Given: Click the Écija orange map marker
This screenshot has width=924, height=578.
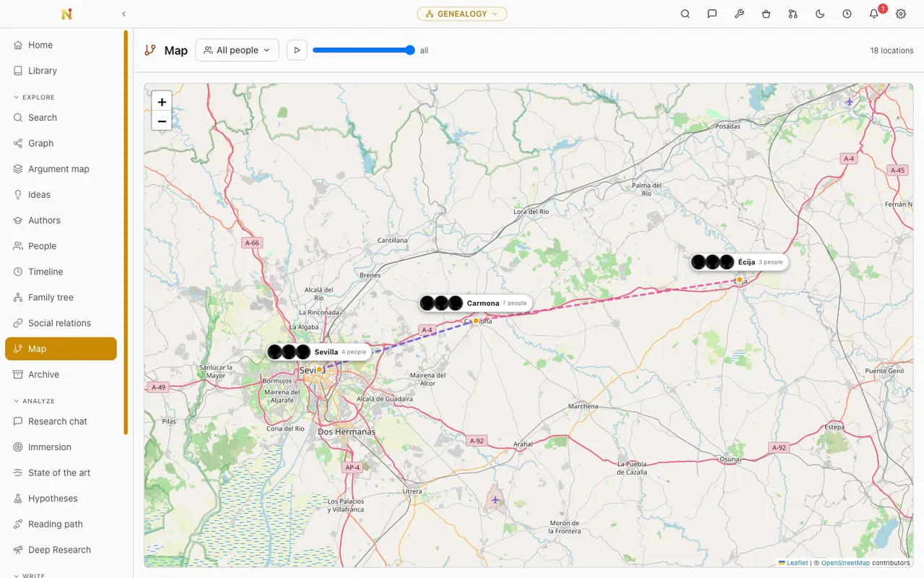Looking at the screenshot, I should (x=739, y=280).
